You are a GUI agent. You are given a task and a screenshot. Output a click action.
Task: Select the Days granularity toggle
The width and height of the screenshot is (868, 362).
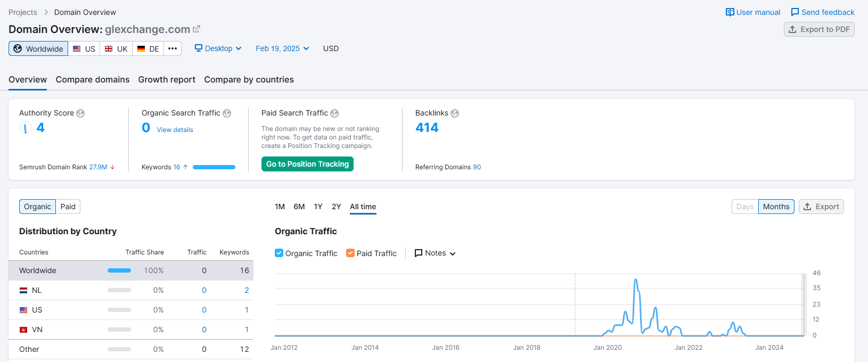745,207
